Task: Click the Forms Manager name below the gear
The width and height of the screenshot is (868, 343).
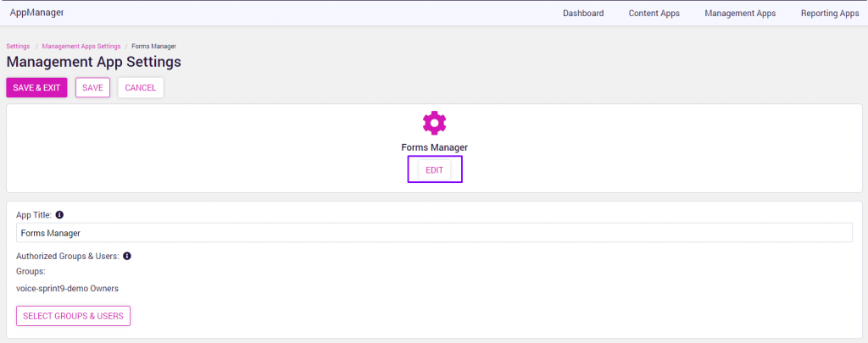Action: pyautogui.click(x=434, y=147)
